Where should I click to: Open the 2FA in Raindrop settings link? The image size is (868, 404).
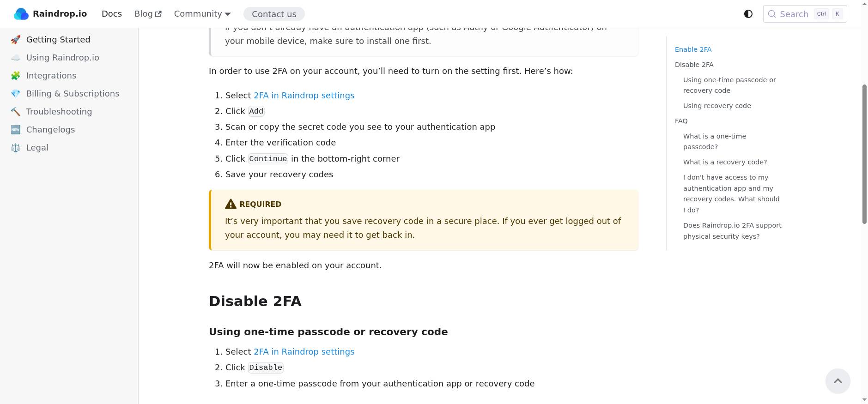pyautogui.click(x=303, y=95)
